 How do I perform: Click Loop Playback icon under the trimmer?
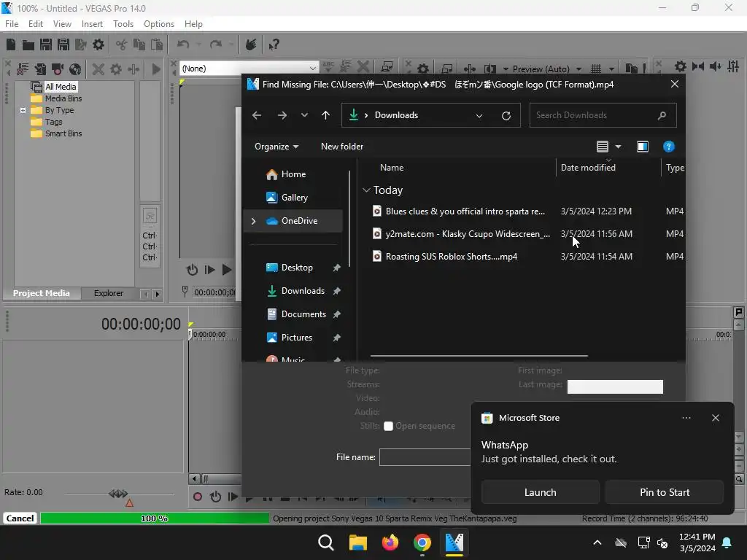pyautogui.click(x=192, y=270)
